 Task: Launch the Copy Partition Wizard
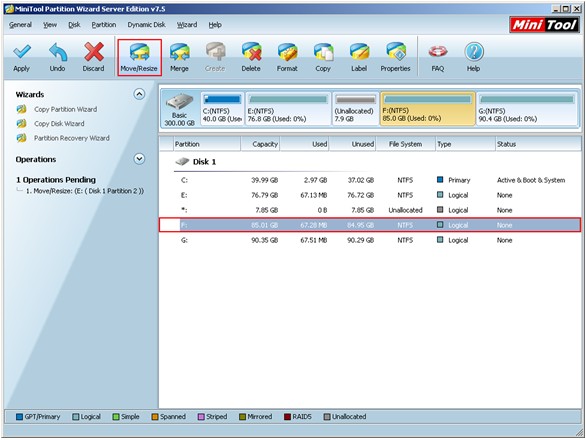[x=65, y=109]
